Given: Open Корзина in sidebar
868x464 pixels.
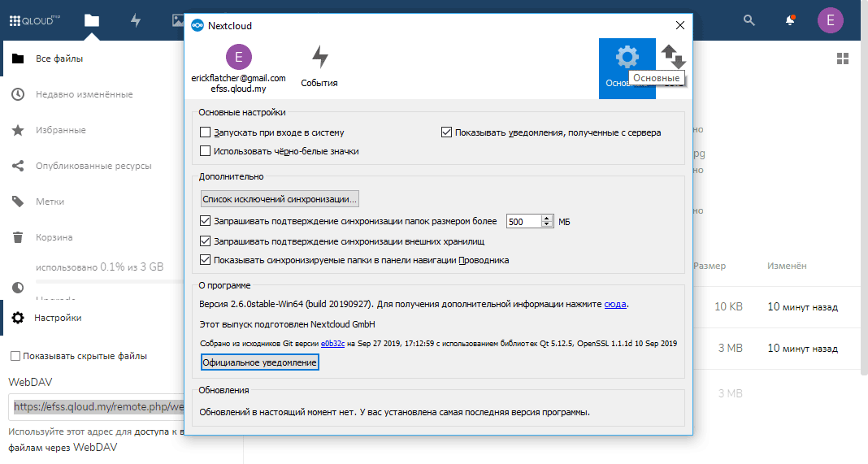Looking at the screenshot, I should 54,237.
